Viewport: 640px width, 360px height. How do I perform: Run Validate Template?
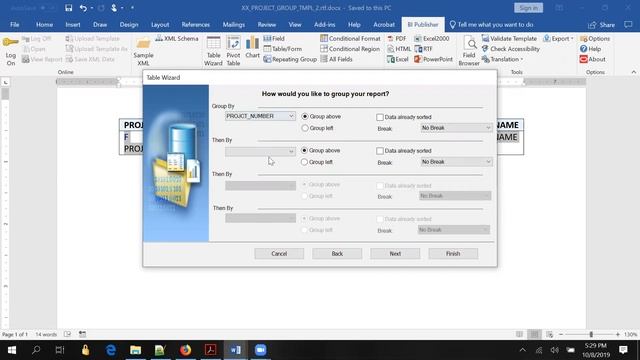[509, 38]
